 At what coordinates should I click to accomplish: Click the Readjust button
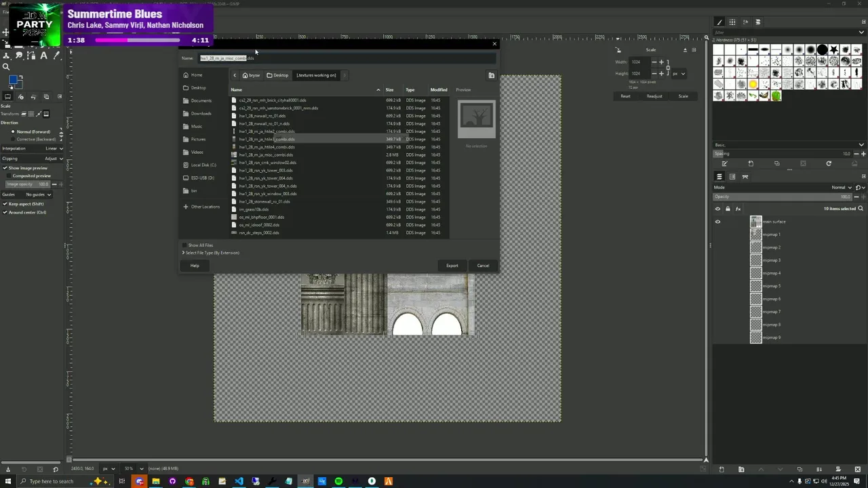pyautogui.click(x=654, y=96)
